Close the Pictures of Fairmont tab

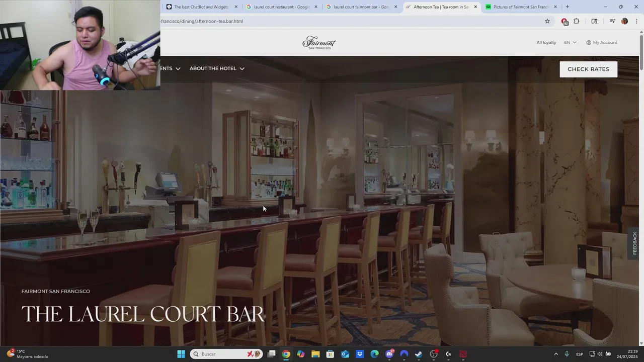coord(555,7)
